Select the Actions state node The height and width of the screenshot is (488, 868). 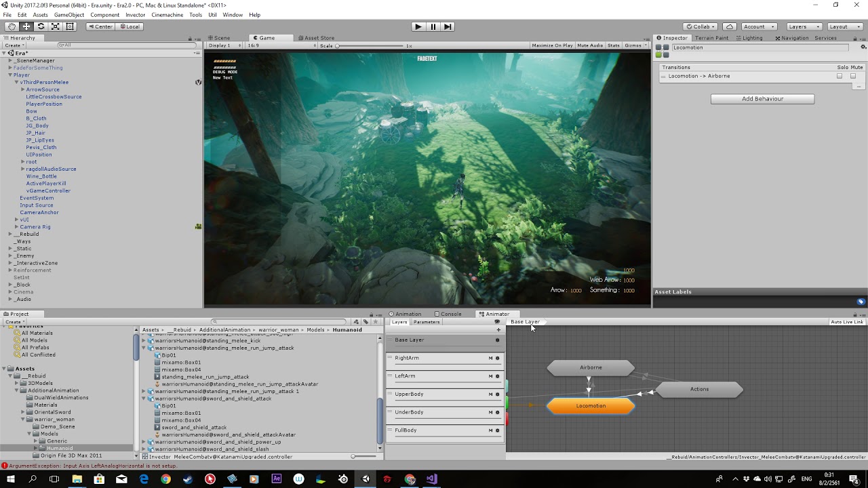[x=699, y=390]
